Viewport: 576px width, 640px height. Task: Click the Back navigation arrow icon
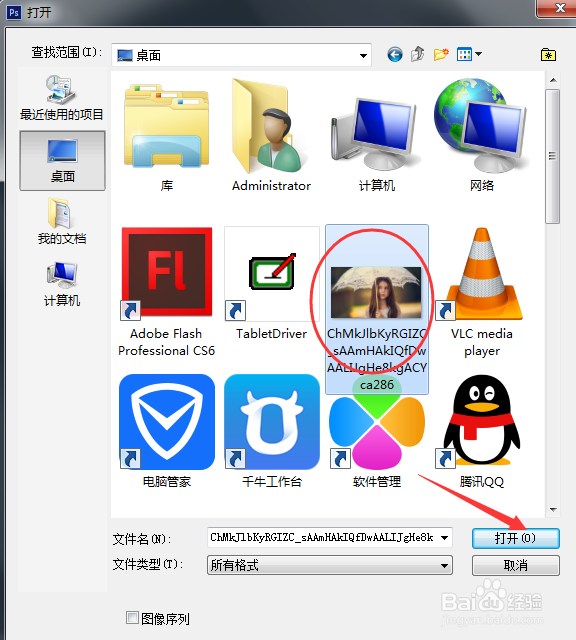point(395,54)
